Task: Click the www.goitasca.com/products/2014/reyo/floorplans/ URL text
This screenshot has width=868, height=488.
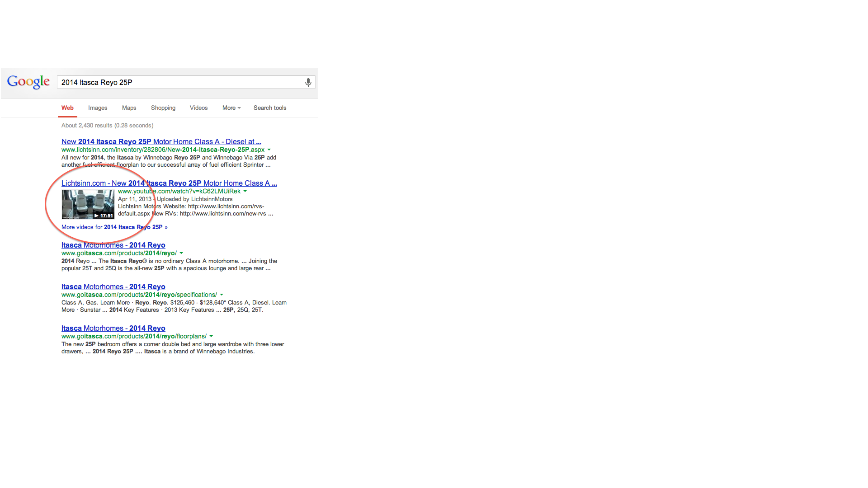Action: click(x=134, y=336)
